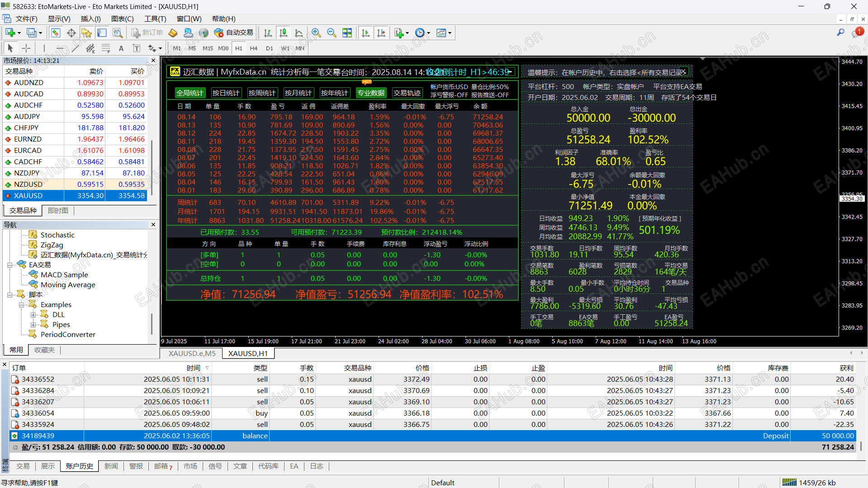Expand the DLL folder in Navigator
Viewport: 868px width, 488px height.
click(x=33, y=315)
